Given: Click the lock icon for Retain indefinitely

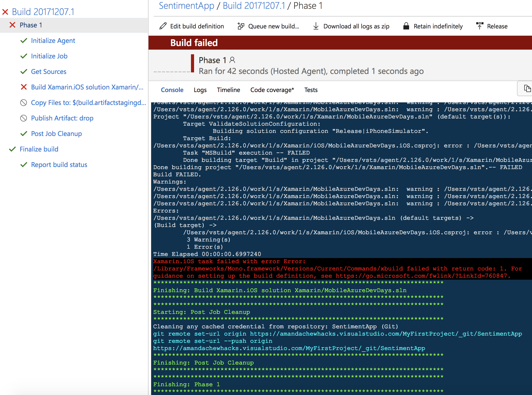Looking at the screenshot, I should [x=406, y=26].
